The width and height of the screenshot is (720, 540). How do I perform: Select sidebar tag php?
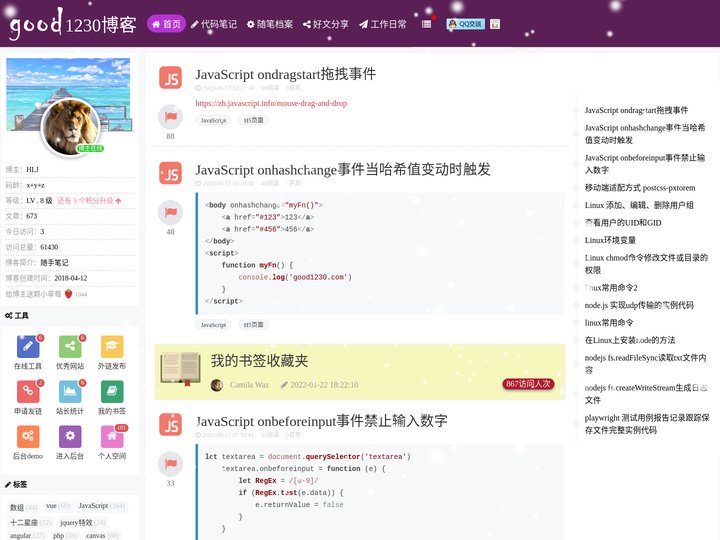tap(65, 535)
